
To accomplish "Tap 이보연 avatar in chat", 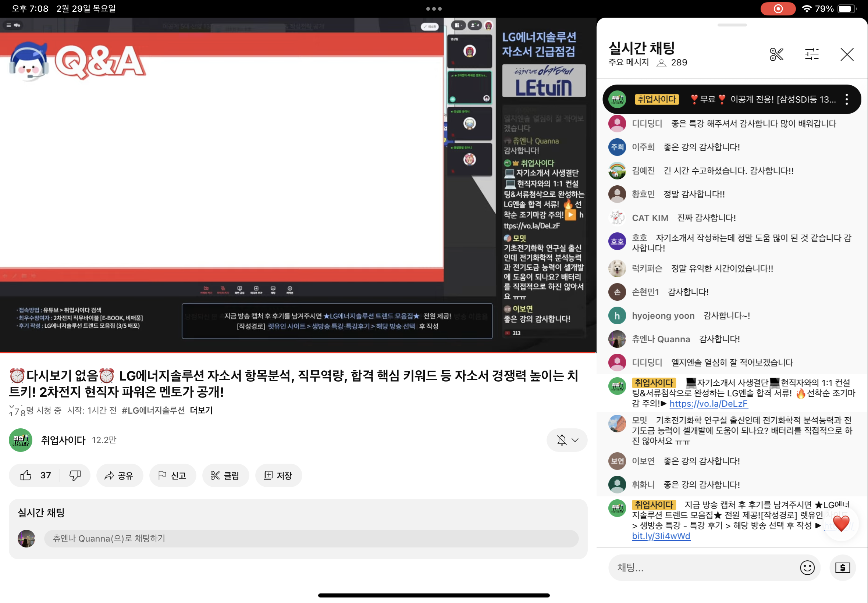I will tap(617, 461).
